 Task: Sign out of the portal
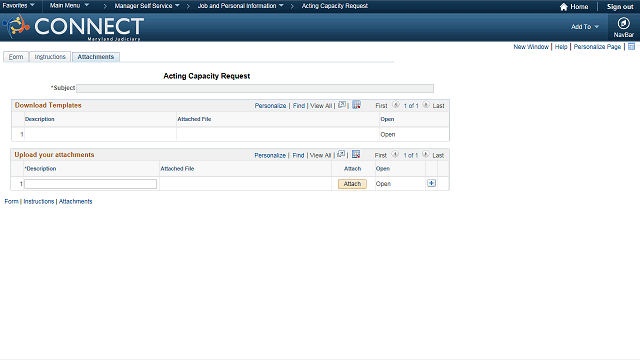620,7
